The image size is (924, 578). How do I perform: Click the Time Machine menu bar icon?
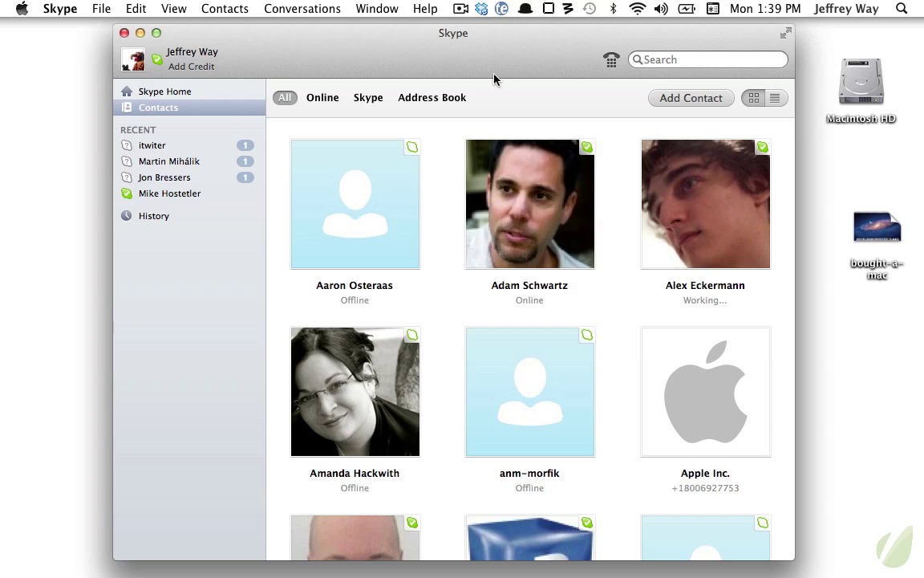590,8
